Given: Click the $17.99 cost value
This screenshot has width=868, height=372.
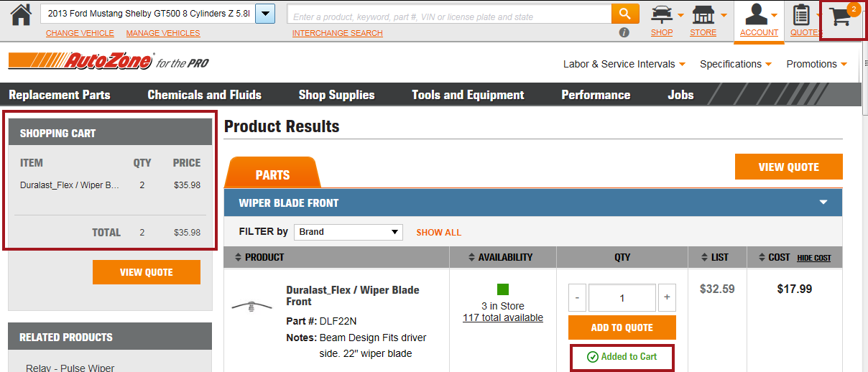Looking at the screenshot, I should [795, 289].
